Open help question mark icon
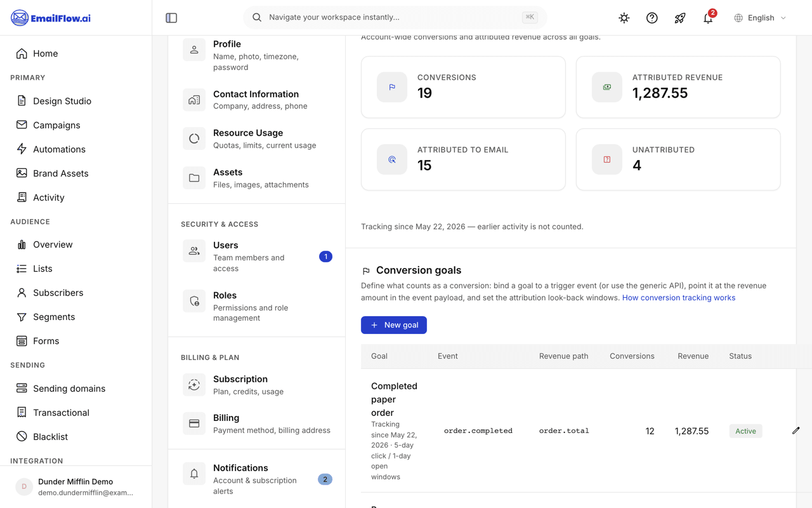 [652, 18]
